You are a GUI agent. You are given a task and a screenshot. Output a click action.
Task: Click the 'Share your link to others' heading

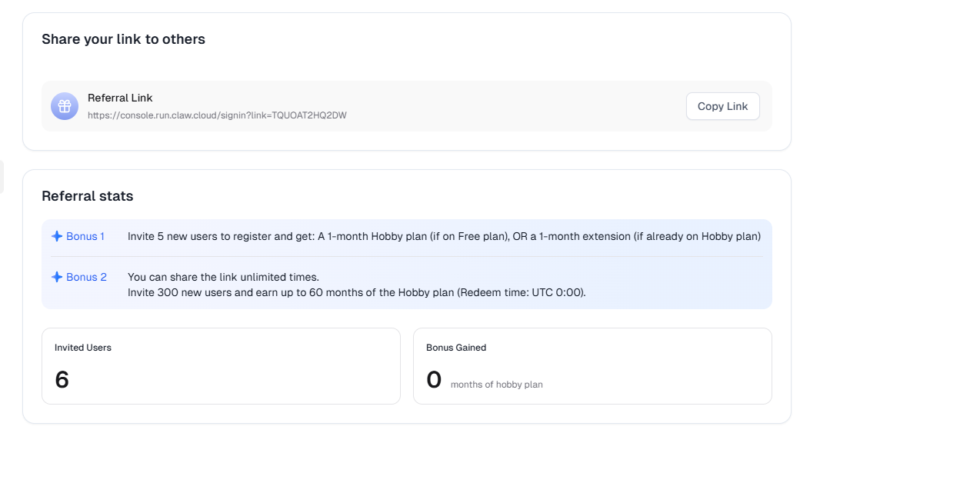pos(123,39)
